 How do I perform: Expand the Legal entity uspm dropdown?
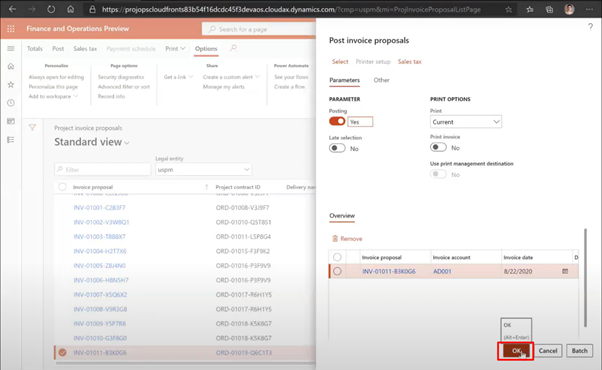coord(203,169)
